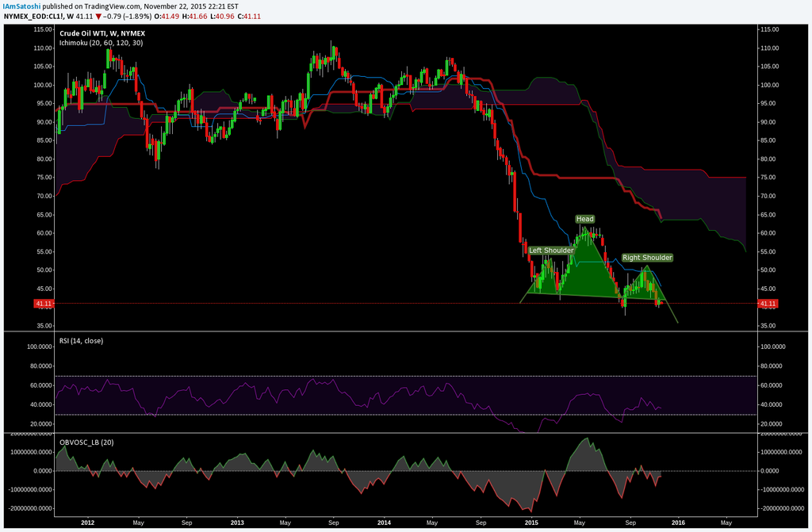The height and width of the screenshot is (532, 812).
Task: Click the 2012 label on the time axis
Action: click(x=87, y=523)
